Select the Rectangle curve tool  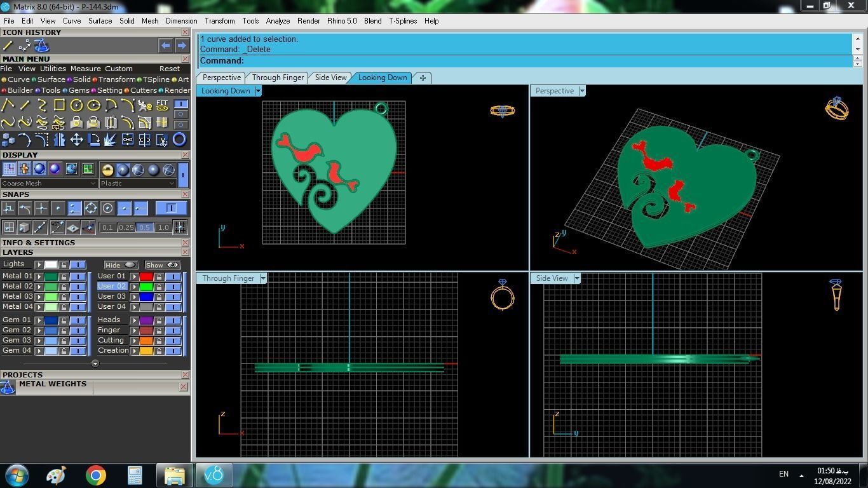[x=59, y=105]
